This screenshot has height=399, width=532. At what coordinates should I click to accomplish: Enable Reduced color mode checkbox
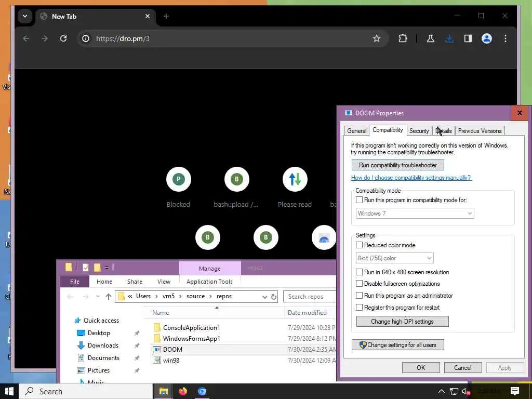click(359, 245)
